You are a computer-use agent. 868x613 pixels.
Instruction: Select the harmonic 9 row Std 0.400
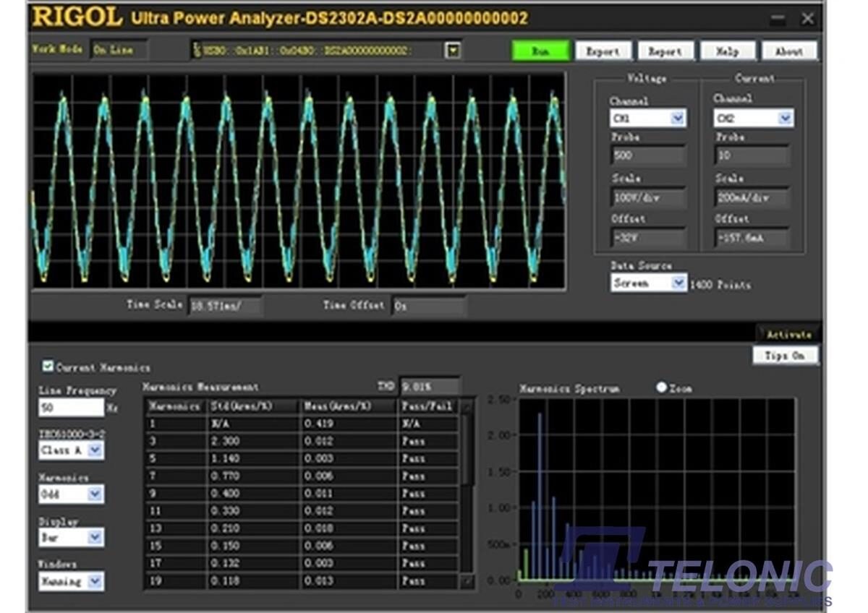pyautogui.click(x=302, y=494)
